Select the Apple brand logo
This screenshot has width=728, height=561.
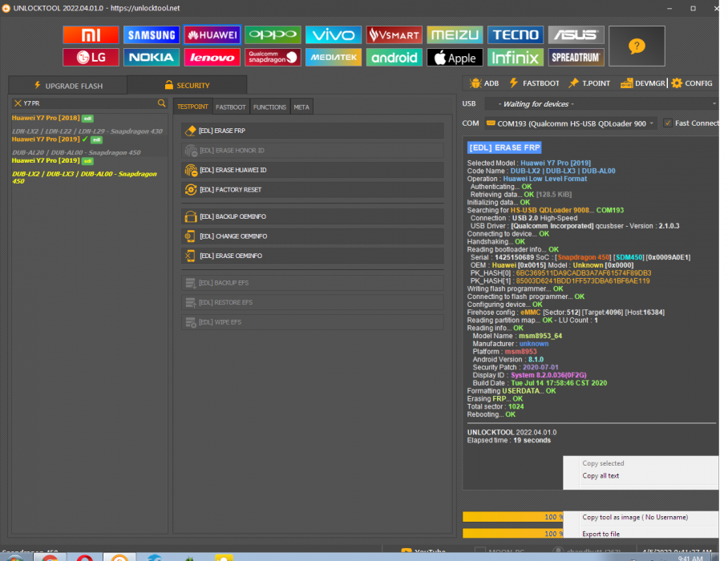tap(455, 58)
